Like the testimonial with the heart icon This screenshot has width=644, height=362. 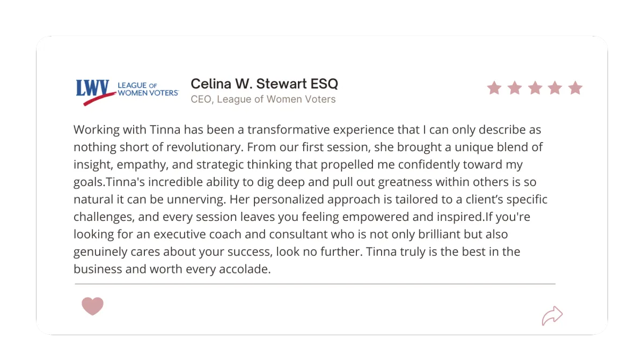(92, 306)
